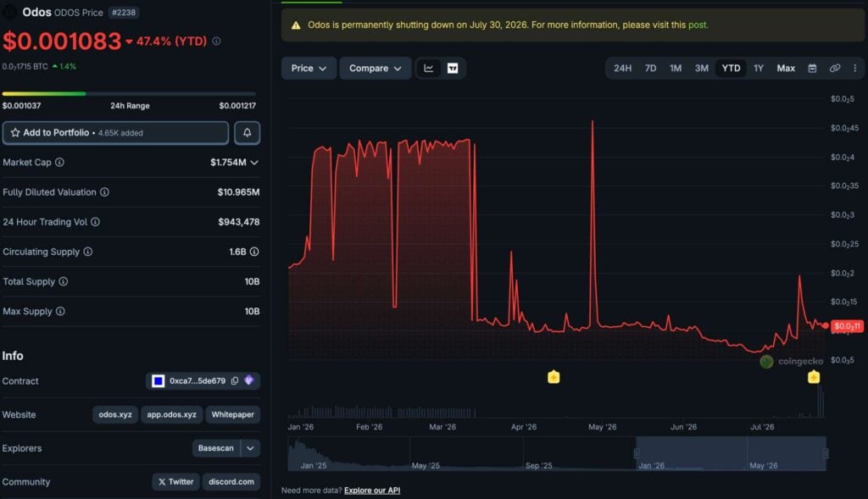The height and width of the screenshot is (499, 868).
Task: Click the star icon in Add to Portfolio
Action: coord(15,133)
